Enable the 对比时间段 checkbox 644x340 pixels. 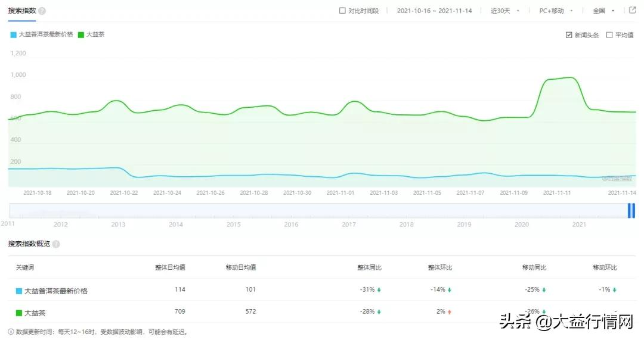[342, 11]
